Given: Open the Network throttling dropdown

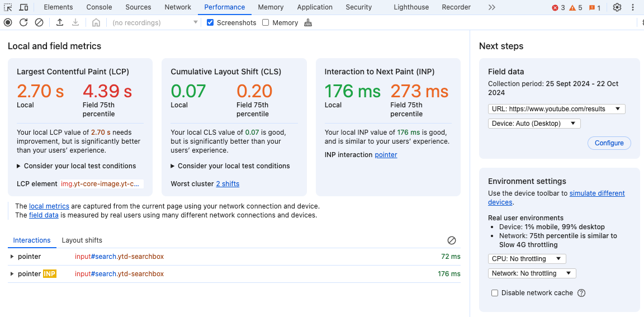Looking at the screenshot, I should [x=532, y=273].
